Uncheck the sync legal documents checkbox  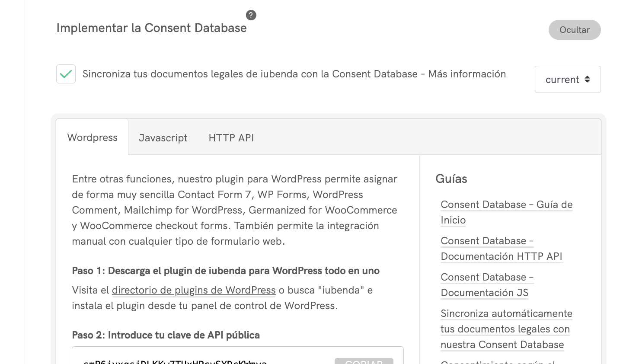[x=66, y=74]
